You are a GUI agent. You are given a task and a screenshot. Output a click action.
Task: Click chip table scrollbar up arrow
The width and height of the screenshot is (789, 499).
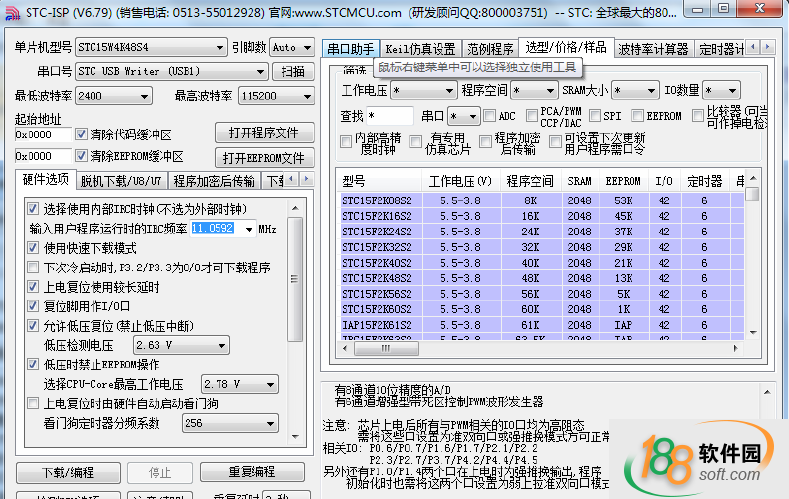tap(752, 180)
